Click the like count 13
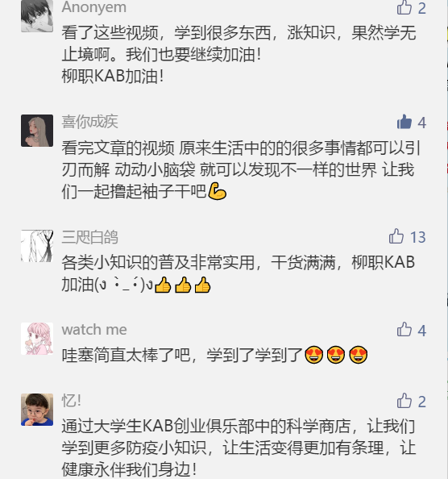The image size is (448, 479). pyautogui.click(x=417, y=237)
